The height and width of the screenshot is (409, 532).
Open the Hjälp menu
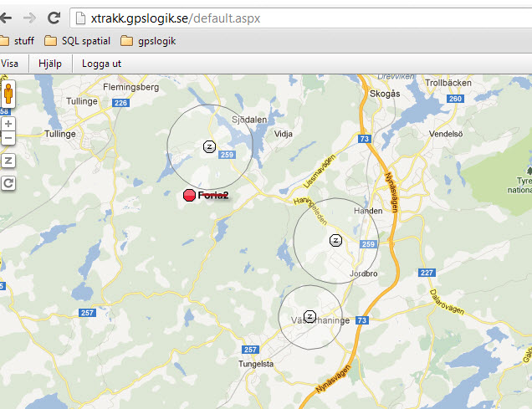(50, 64)
